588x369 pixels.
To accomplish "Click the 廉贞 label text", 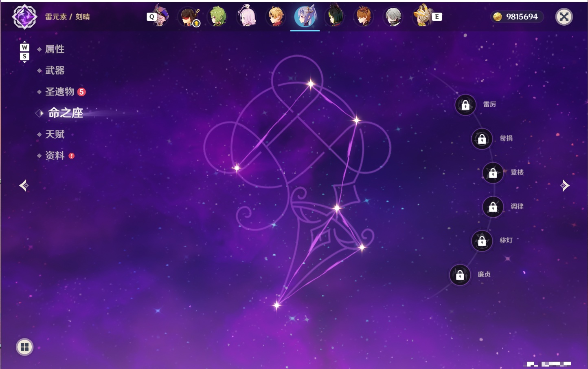I will [x=484, y=274].
